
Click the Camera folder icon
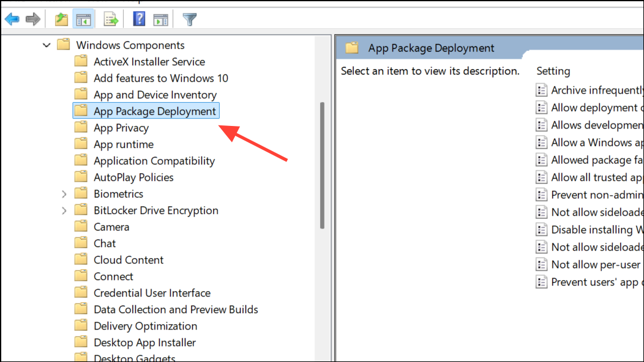[81, 226]
